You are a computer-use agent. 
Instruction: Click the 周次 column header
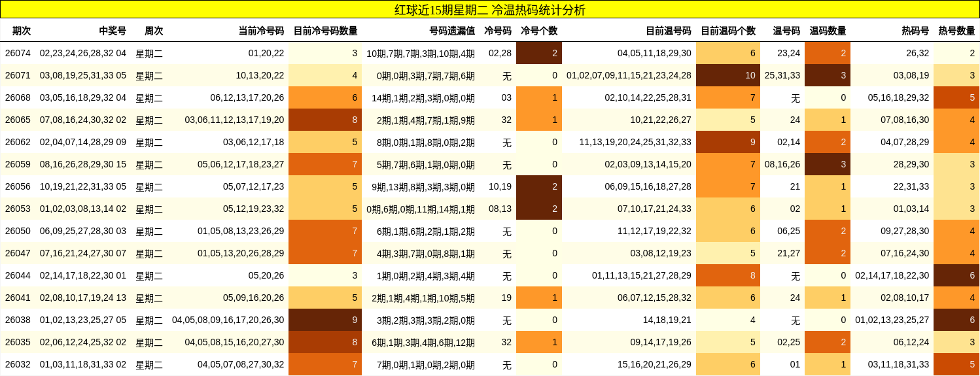pos(154,31)
